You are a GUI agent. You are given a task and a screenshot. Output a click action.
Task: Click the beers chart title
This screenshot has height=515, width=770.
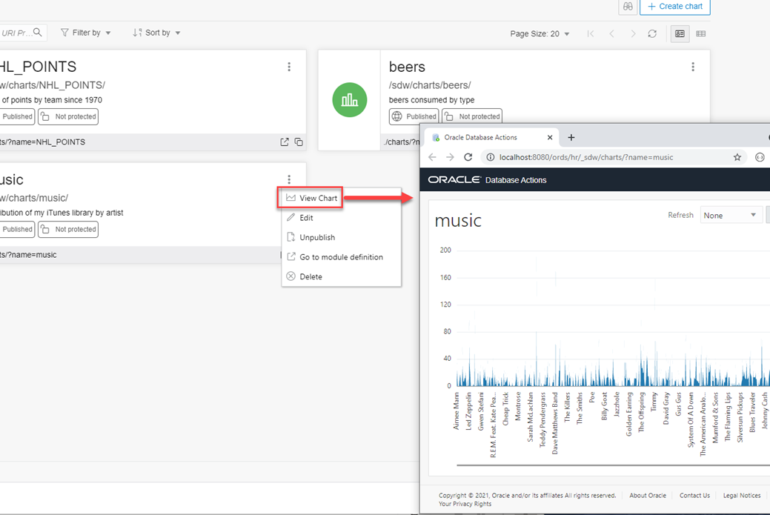[407, 67]
